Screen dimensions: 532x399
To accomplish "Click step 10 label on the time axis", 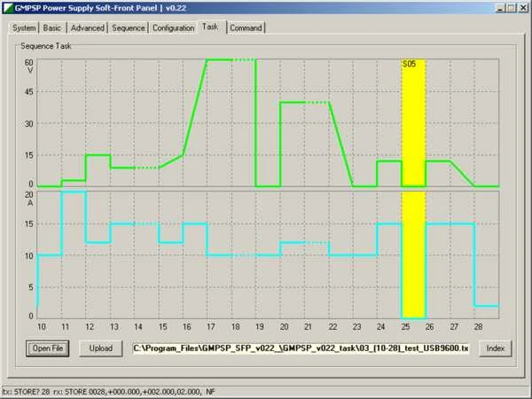I will tap(42, 326).
